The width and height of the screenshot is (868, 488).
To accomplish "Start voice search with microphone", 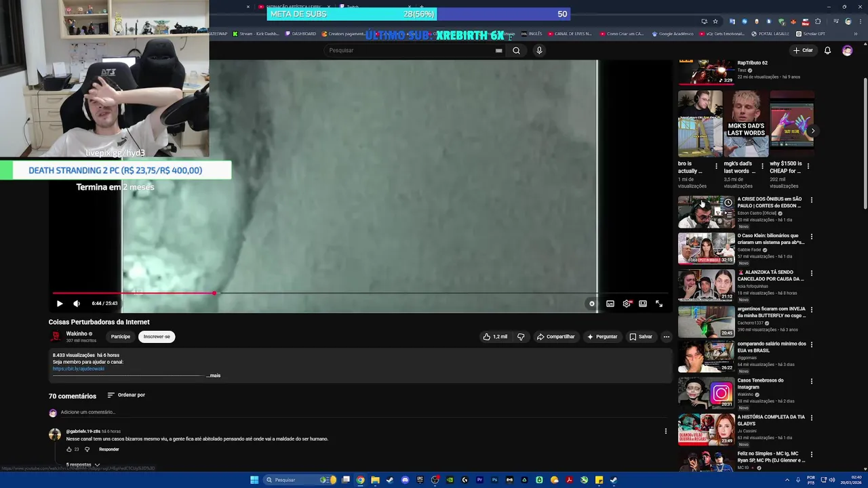I will pyautogui.click(x=539, y=50).
